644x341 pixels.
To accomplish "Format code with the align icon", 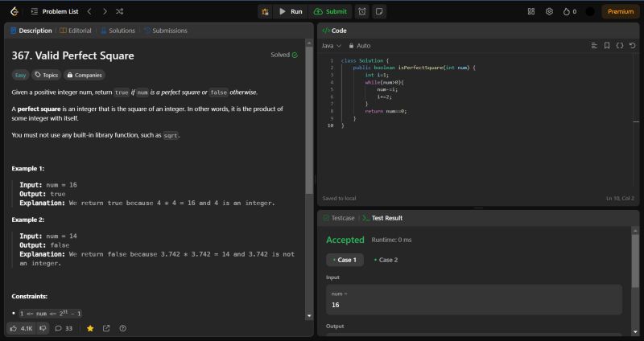I will click(594, 46).
